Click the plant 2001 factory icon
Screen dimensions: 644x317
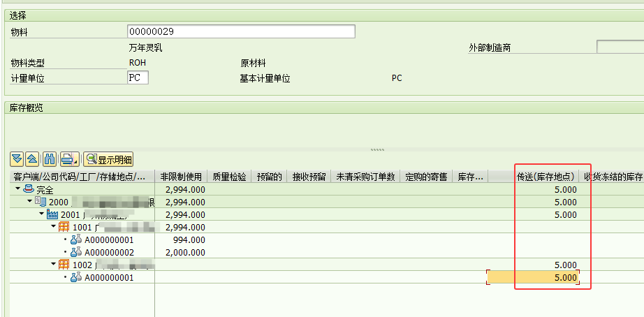click(x=52, y=214)
